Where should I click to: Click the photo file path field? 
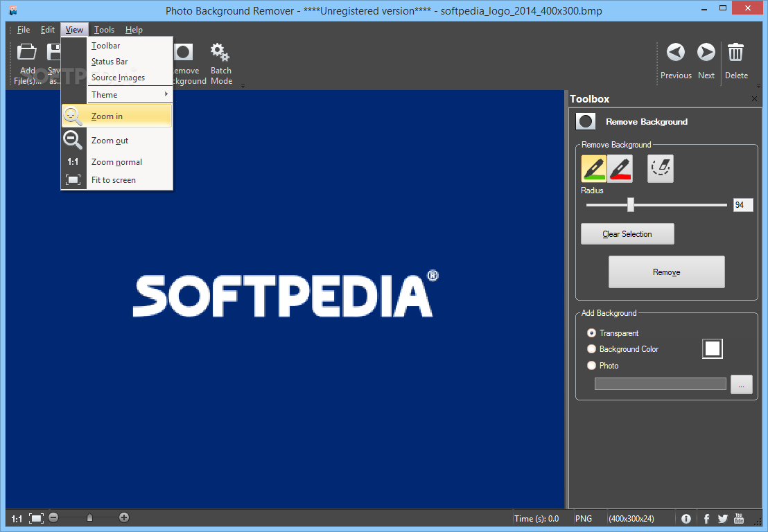click(x=661, y=384)
